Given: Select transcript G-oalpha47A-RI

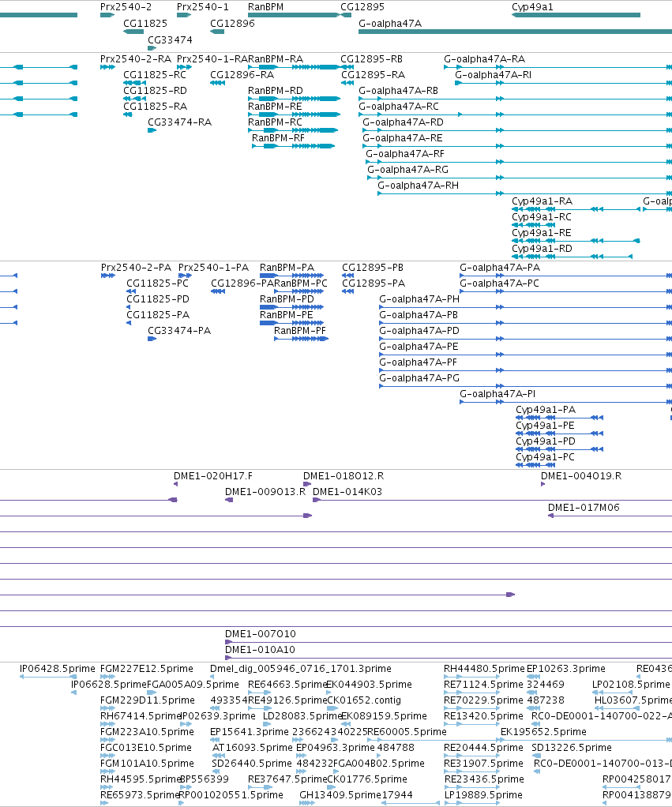Looking at the screenshot, I should 494,75.
